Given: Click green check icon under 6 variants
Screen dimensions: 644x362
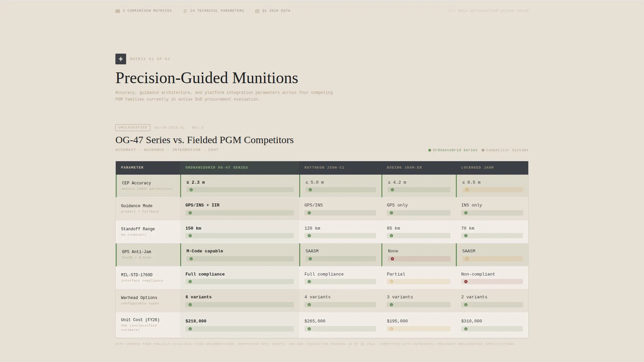Looking at the screenshot, I should coord(190,305).
